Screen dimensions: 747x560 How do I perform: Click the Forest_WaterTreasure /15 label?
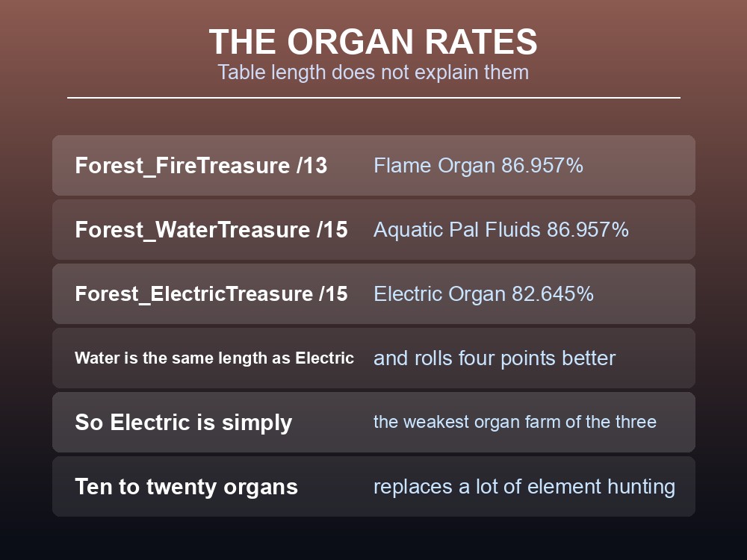pos(211,230)
